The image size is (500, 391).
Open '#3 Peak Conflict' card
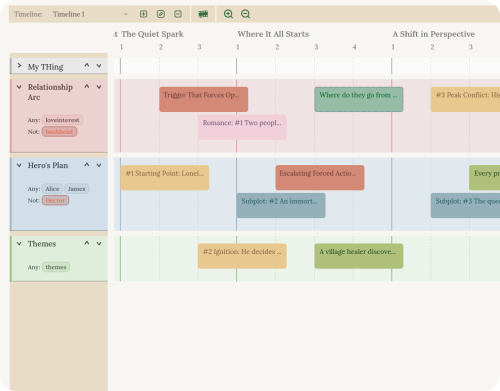coord(465,99)
